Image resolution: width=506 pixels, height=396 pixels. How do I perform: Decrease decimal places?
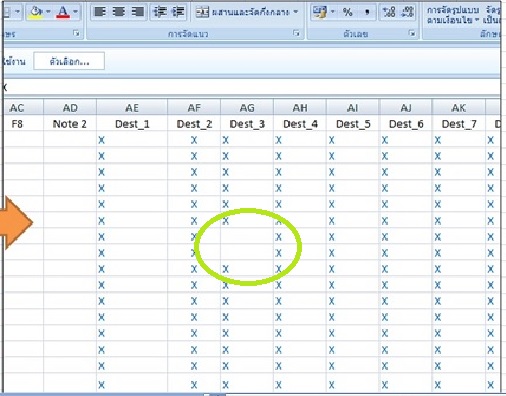pos(407,12)
